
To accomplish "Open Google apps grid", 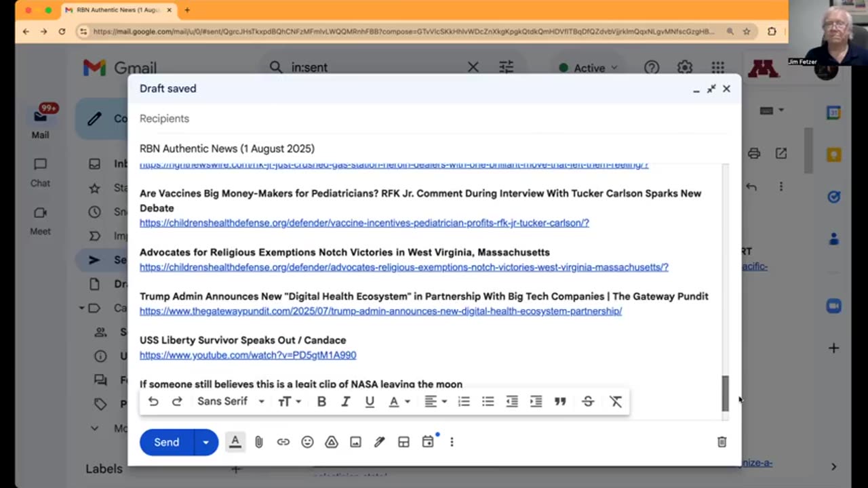I will click(718, 67).
